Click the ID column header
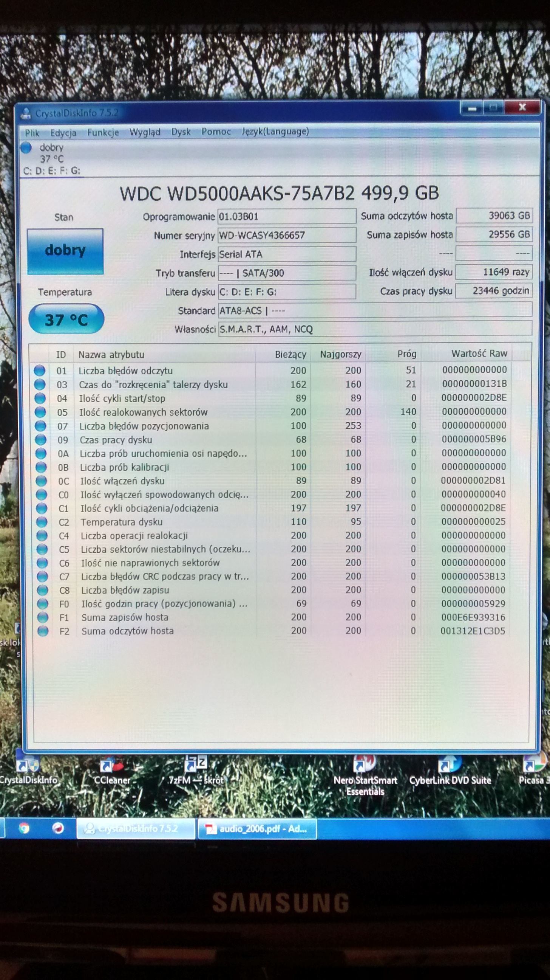The image size is (550, 980). tap(61, 355)
